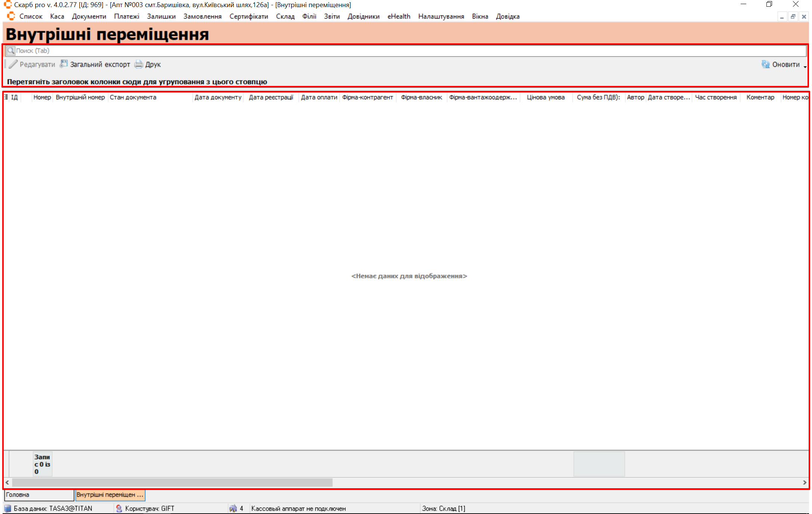Click the magnifier search icon
The width and height of the screenshot is (812, 514).
pyautogui.click(x=11, y=50)
